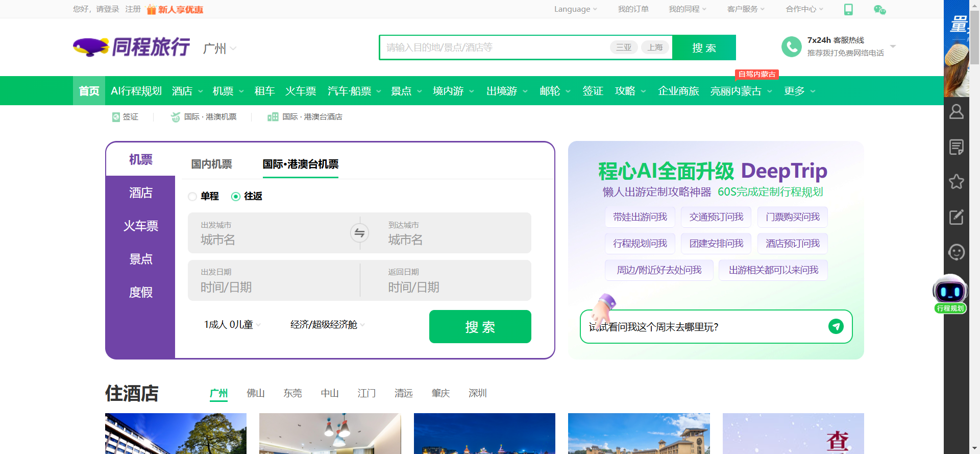Open 火车票 in the green navigation bar

coord(301,91)
